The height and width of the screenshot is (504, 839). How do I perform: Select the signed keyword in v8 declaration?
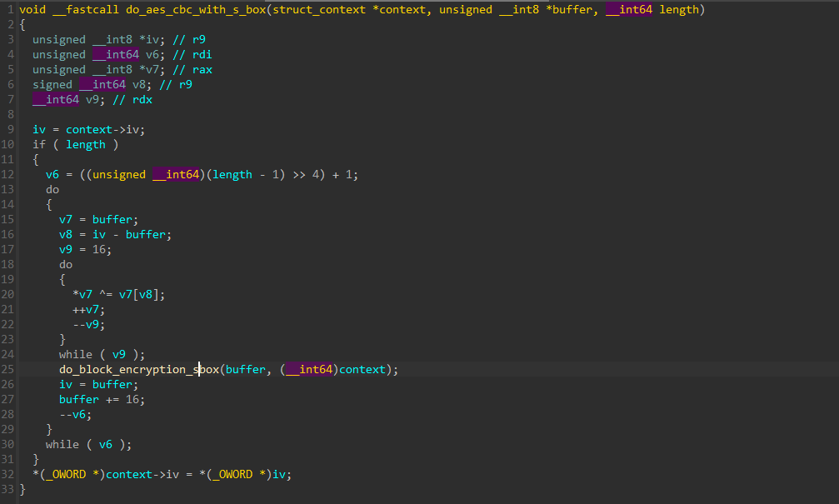52,84
